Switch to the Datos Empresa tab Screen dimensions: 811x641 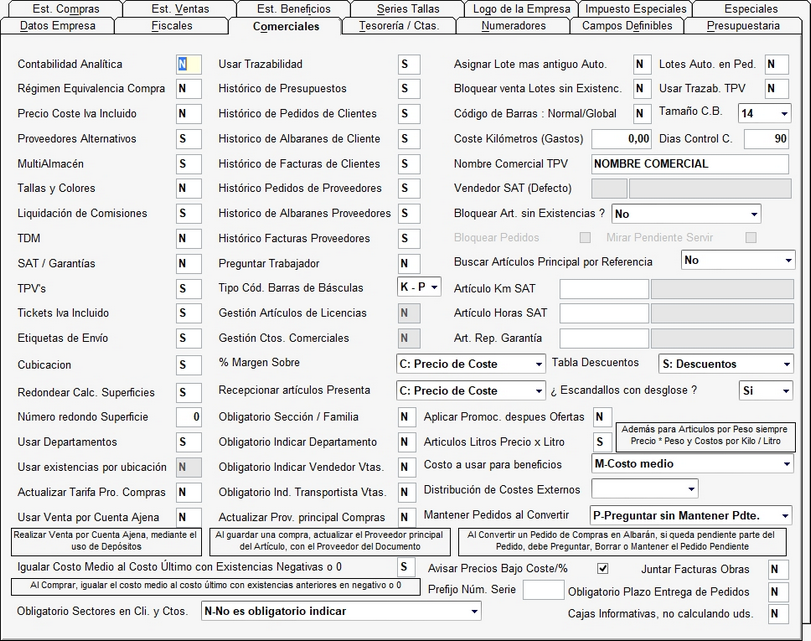pyautogui.click(x=57, y=26)
